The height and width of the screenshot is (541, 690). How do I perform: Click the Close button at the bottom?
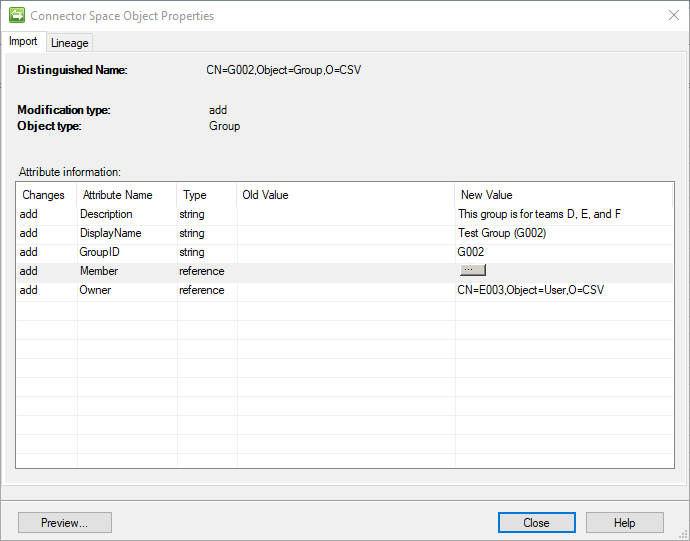coord(536,523)
